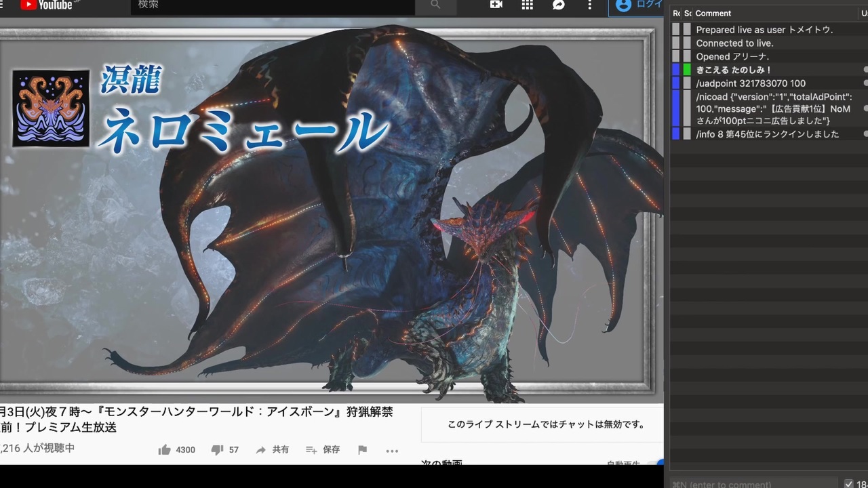The height and width of the screenshot is (488, 868).
Task: Click the save (保存) playlist button
Action: 323,449
